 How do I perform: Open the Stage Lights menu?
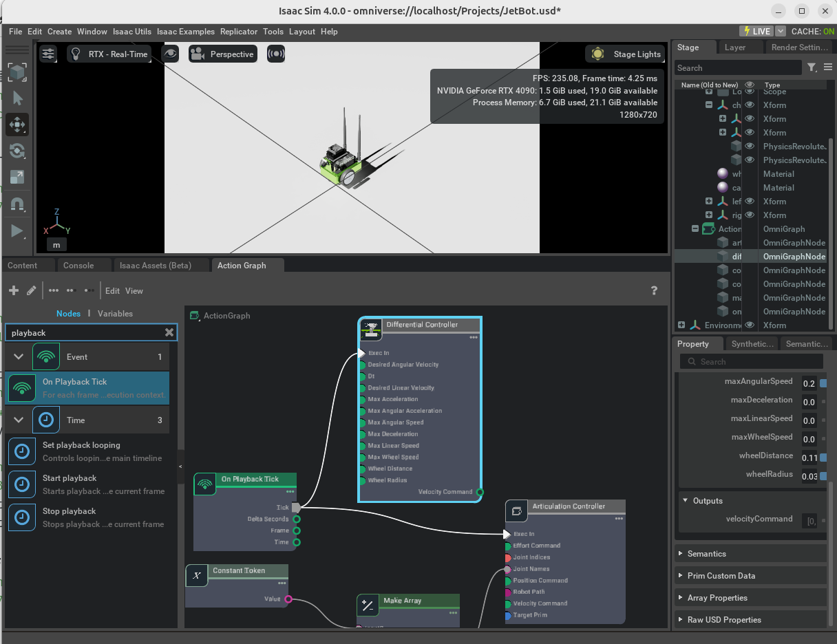tap(626, 54)
